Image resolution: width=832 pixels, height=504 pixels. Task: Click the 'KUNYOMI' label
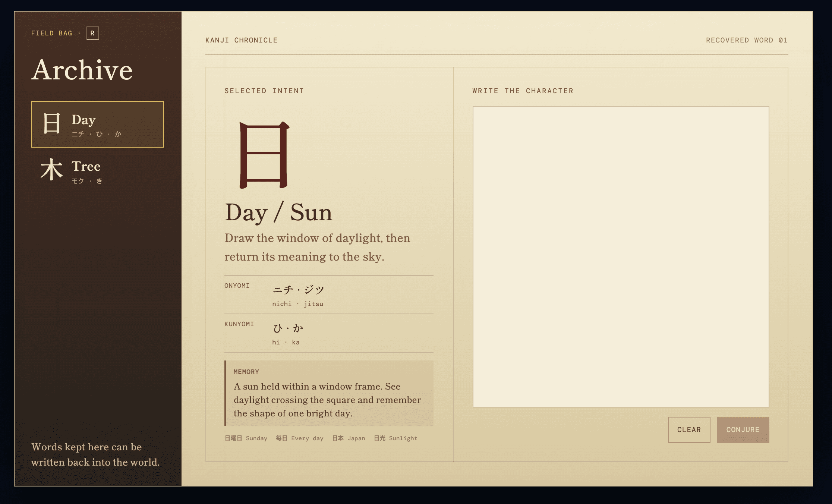point(239,324)
